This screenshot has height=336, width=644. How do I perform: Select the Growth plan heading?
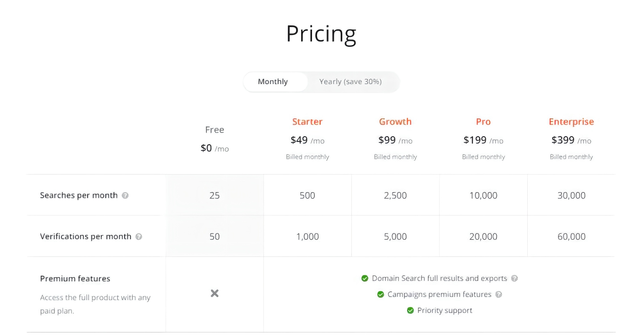click(395, 122)
